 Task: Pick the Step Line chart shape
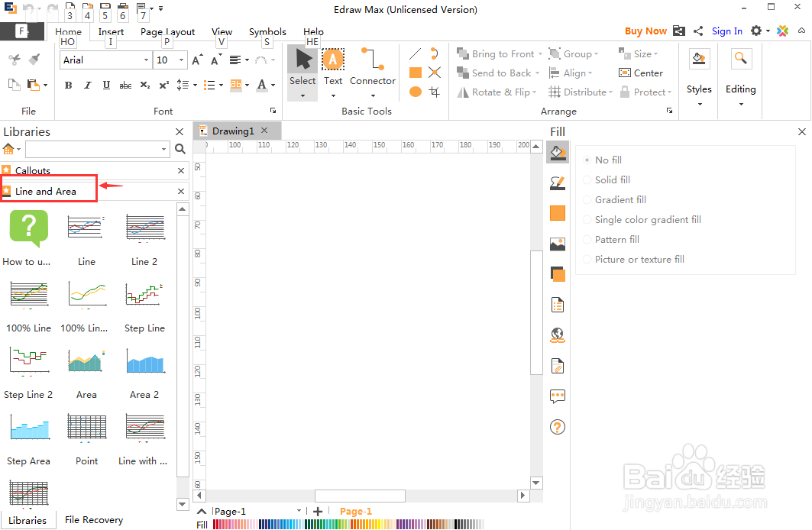144,295
